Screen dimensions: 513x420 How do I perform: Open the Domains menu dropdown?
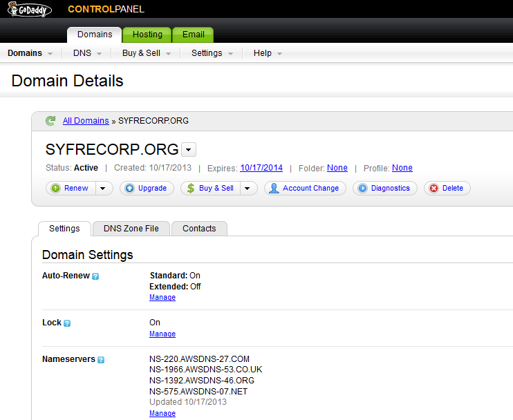pos(30,53)
